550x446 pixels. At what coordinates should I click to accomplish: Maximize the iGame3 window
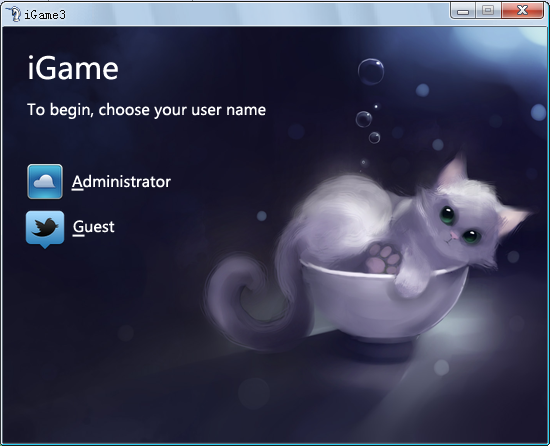tap(488, 11)
